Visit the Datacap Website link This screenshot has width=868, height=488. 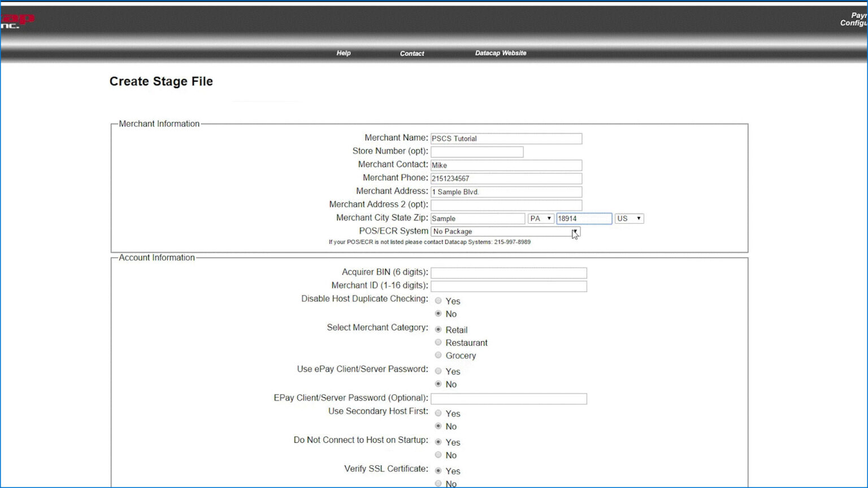[x=501, y=53]
